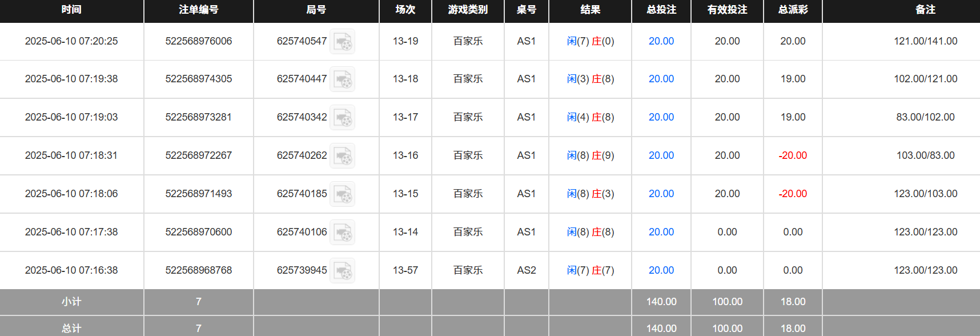
Task: Open the replay icon for round 625740447
Action: pyautogui.click(x=342, y=79)
